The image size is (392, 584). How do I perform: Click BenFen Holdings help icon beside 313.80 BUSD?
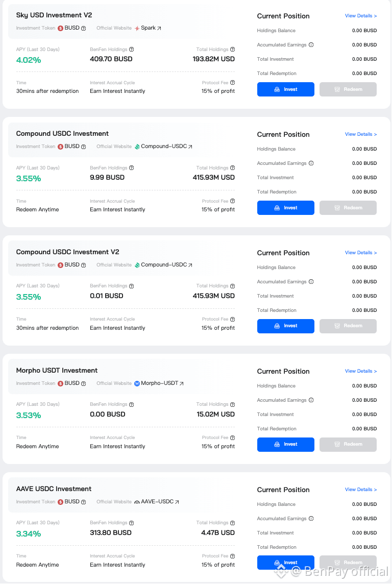[x=131, y=523]
